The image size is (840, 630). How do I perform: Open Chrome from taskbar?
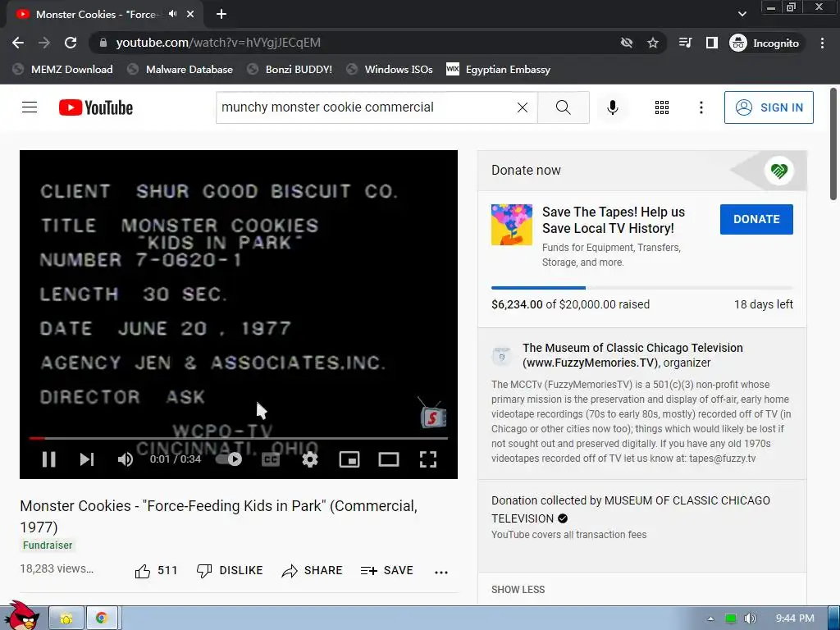(101, 619)
